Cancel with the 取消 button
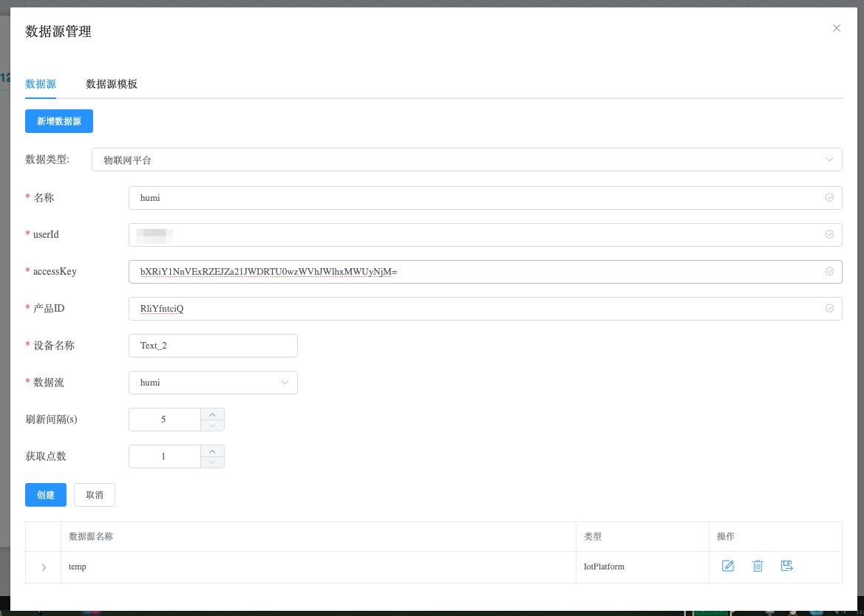 pyautogui.click(x=95, y=495)
